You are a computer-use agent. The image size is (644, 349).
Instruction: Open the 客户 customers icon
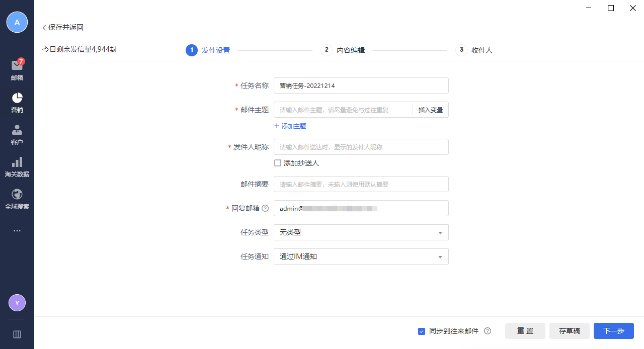(17, 130)
